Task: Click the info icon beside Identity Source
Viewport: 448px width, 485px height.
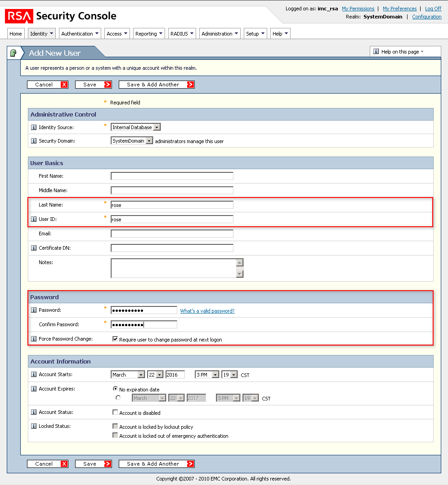Action: click(34, 127)
